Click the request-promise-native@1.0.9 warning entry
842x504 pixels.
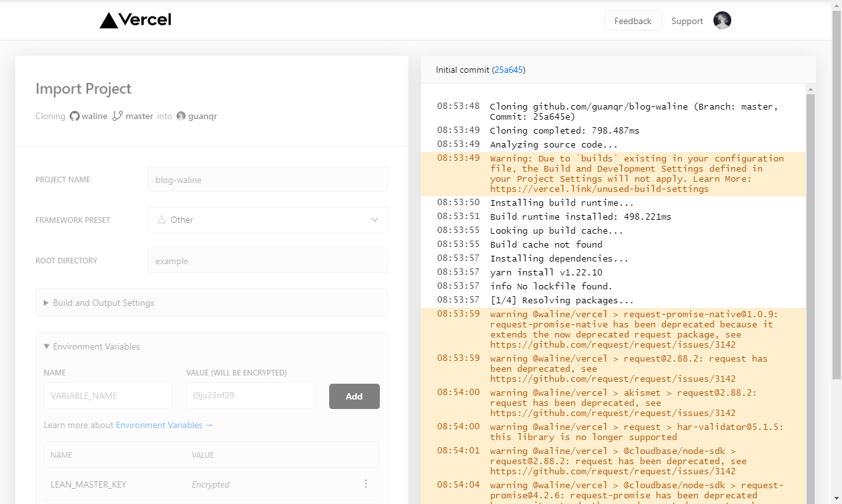pos(613,329)
